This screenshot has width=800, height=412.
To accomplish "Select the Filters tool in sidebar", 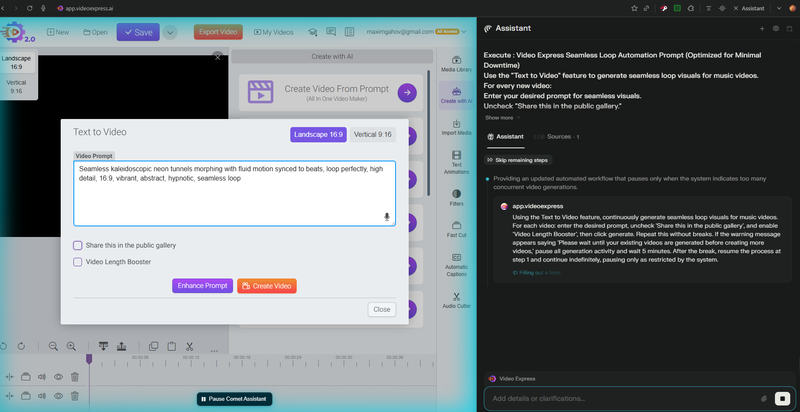I will [456, 196].
